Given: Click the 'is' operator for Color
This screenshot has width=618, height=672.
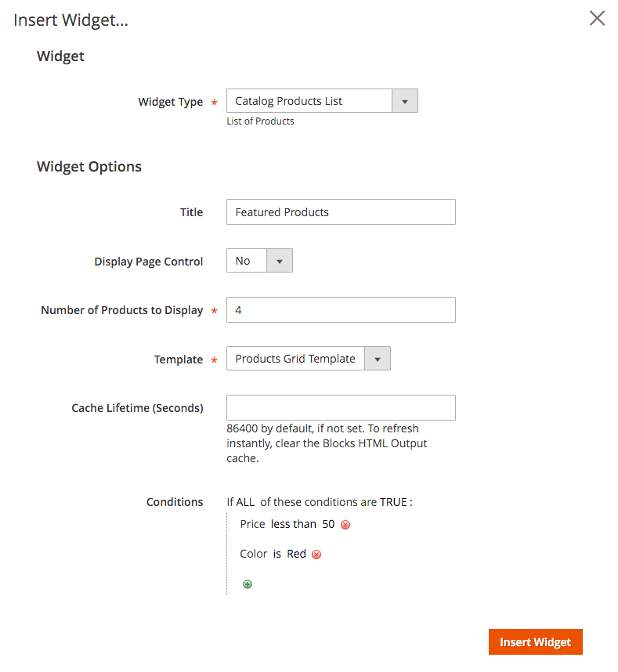Looking at the screenshot, I should [x=276, y=554].
